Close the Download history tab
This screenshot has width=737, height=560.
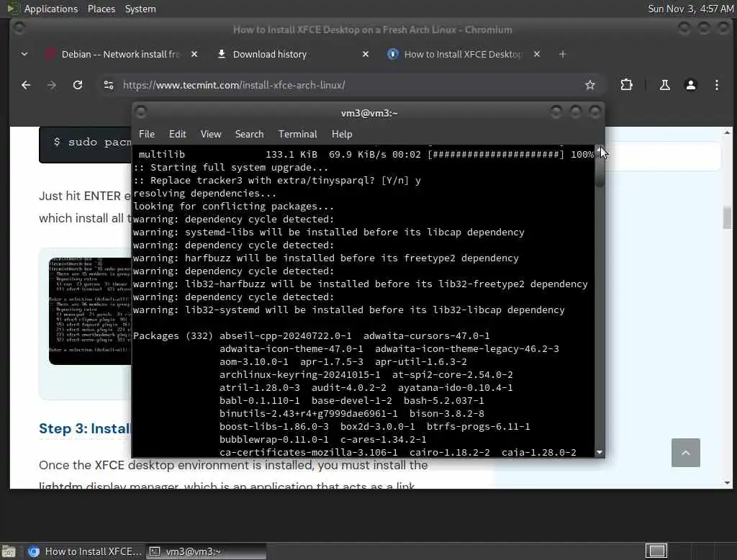pos(366,54)
